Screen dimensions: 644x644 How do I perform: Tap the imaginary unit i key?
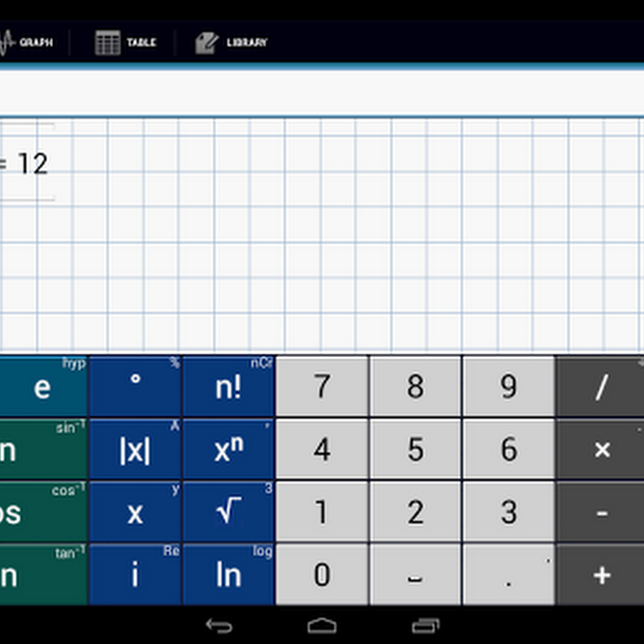coord(135,575)
